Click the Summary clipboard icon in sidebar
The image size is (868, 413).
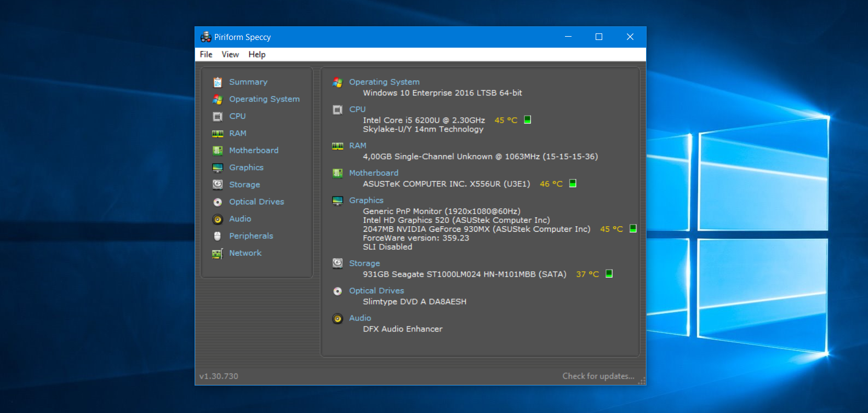click(x=218, y=82)
